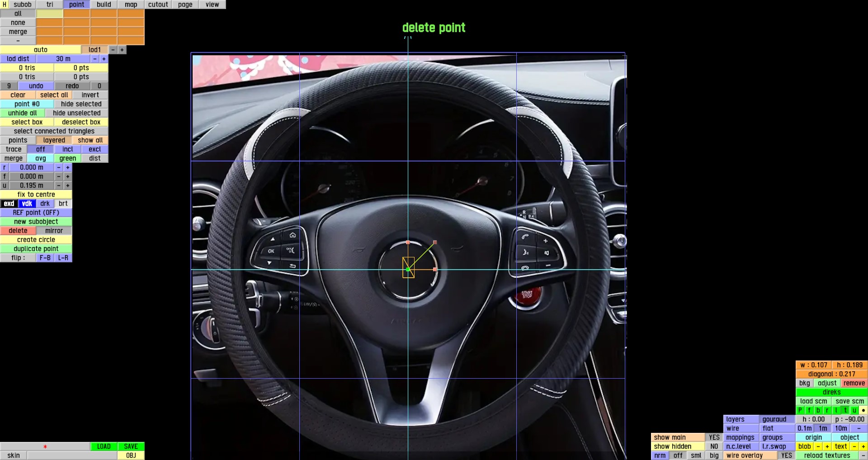Activate select box mode
This screenshot has width=868, height=460.
tap(27, 122)
